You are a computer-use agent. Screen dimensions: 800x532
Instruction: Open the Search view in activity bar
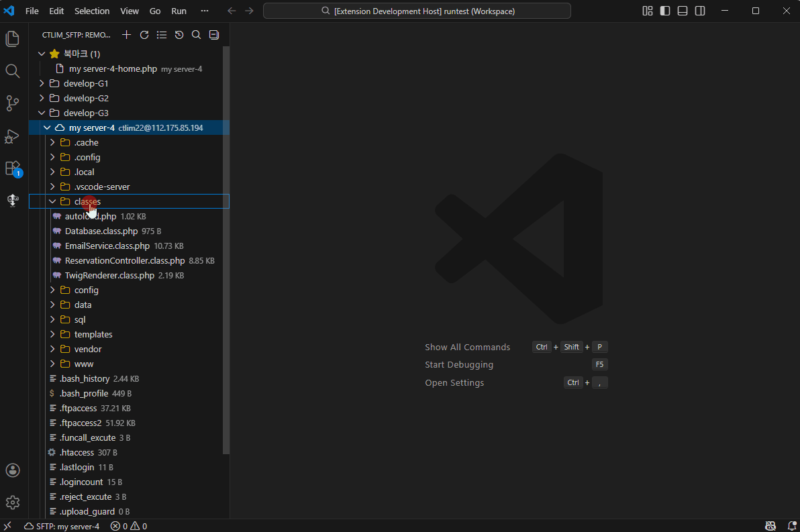[x=13, y=71]
